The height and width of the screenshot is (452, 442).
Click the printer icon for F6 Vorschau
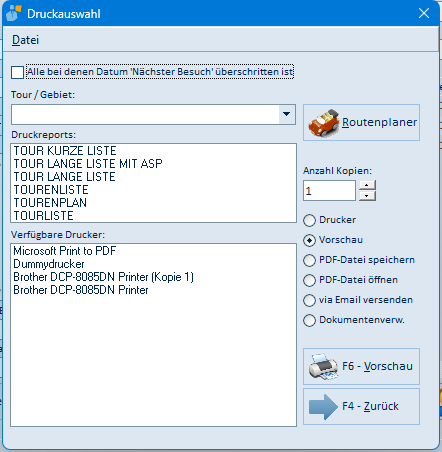[x=323, y=367]
